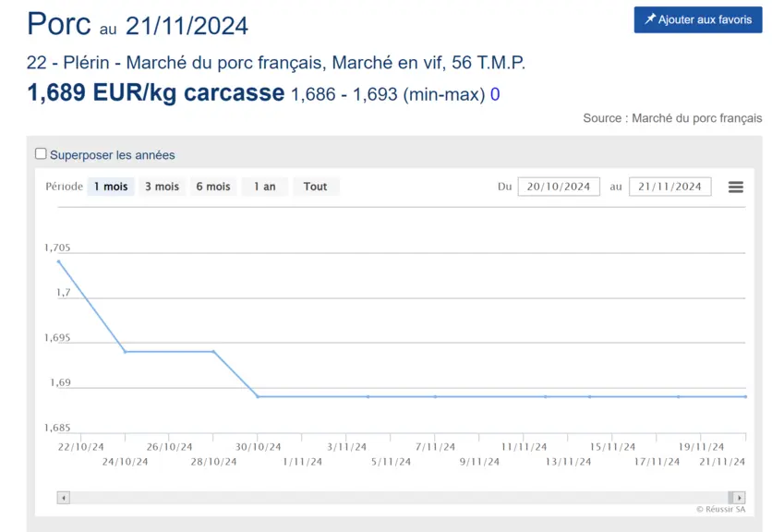Screen dimensions: 772x532
Task: Click the right scroll arrow under the chart
Action: tap(739, 498)
